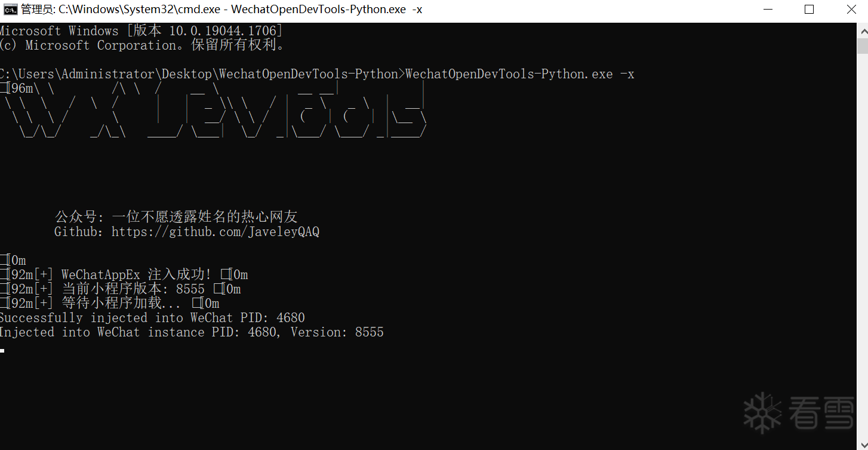
Task: Click the window title bar text
Action: pos(221,9)
